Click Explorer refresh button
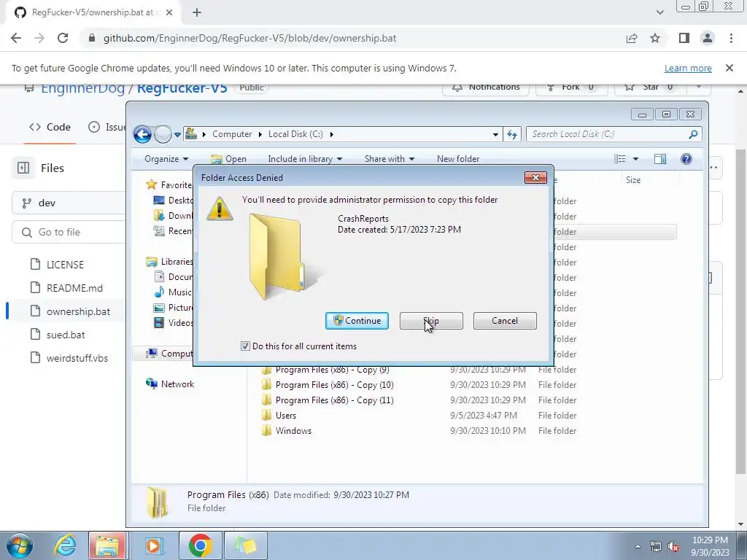747x560 pixels. point(512,135)
